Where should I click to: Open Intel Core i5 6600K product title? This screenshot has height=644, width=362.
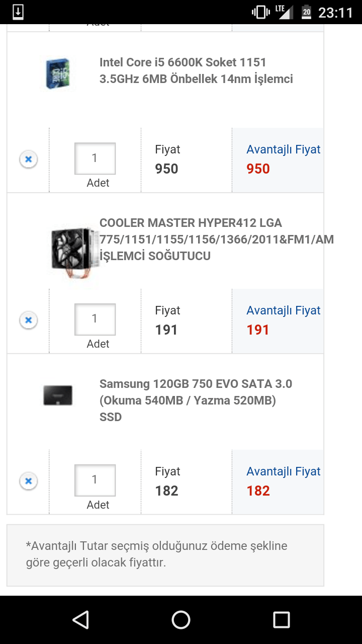(x=196, y=70)
